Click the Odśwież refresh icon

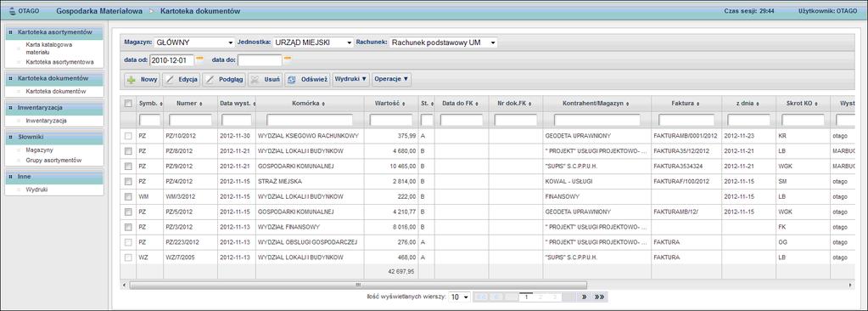point(292,80)
